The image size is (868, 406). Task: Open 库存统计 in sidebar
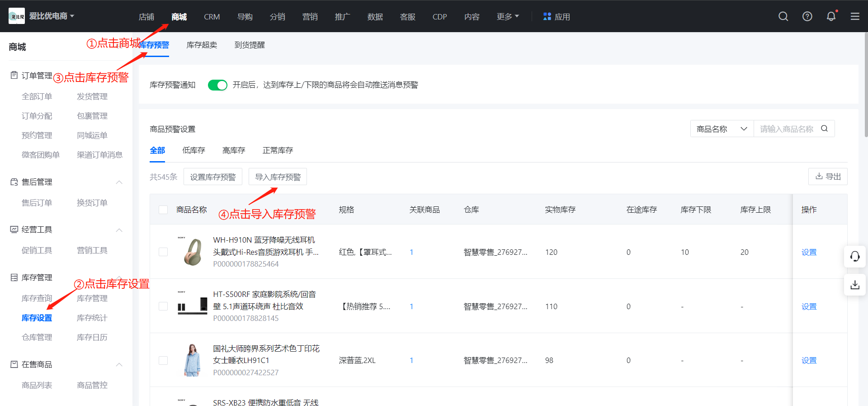(x=92, y=318)
